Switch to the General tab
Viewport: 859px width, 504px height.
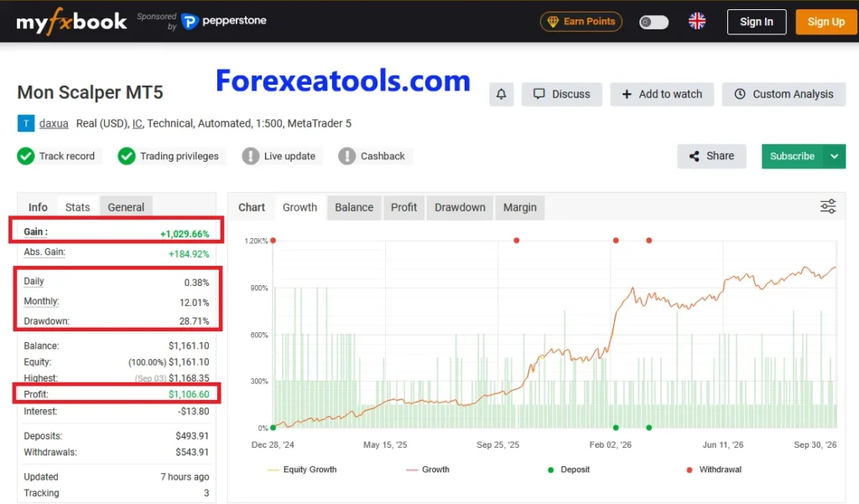(126, 208)
